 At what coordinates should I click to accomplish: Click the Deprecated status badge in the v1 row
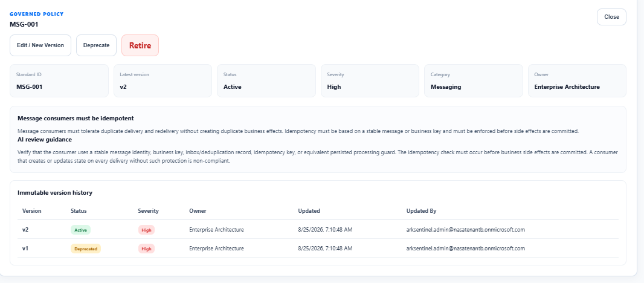(85, 249)
